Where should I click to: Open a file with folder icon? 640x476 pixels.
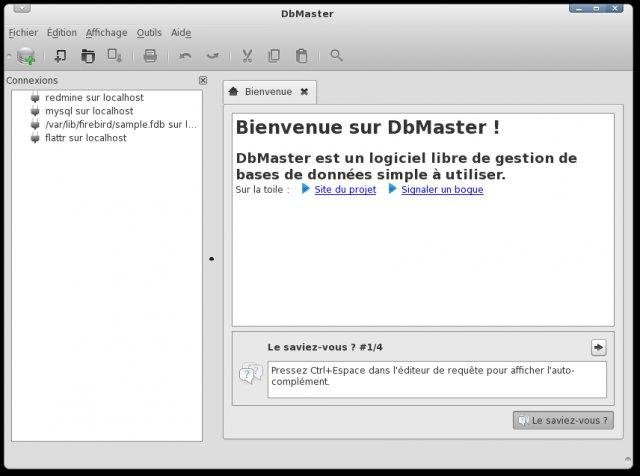87,56
